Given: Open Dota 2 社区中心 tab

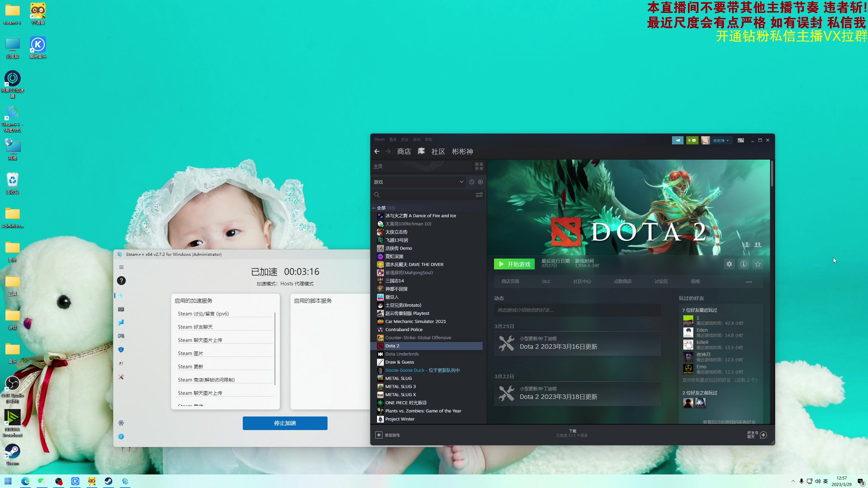Looking at the screenshot, I should (582, 282).
